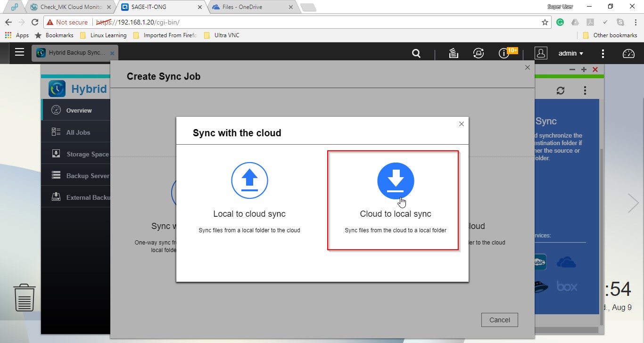Click the browser address bar URL
Image resolution: width=644 pixels, height=343 pixels.
tap(283, 22)
